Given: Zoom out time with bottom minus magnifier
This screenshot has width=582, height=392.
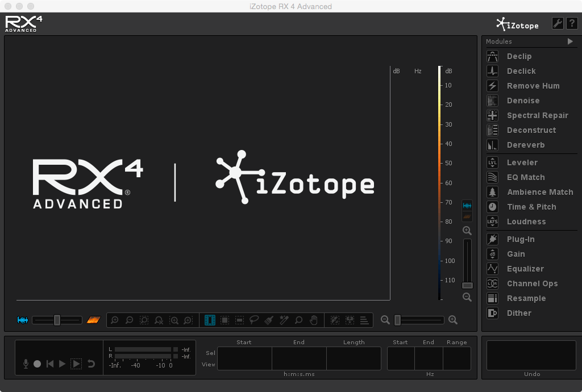Looking at the screenshot, I should pos(385,320).
